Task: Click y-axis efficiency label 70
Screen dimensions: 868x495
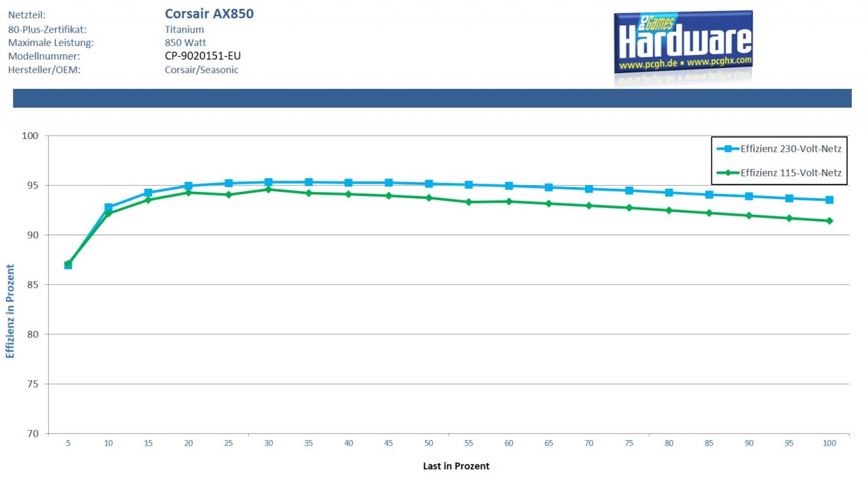Action: tap(34, 433)
